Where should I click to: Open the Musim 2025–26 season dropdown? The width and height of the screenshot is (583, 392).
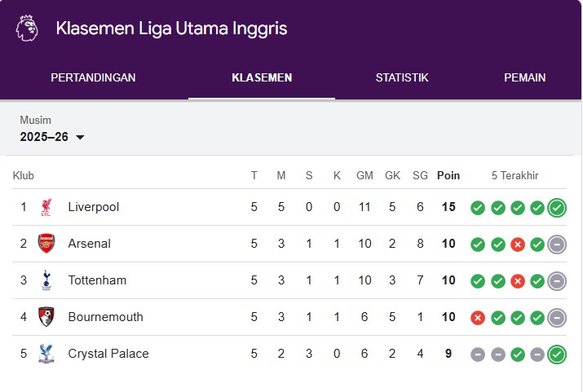tap(53, 137)
